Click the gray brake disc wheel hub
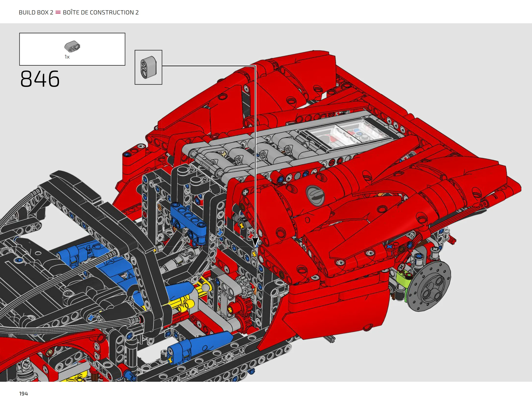 click(429, 286)
